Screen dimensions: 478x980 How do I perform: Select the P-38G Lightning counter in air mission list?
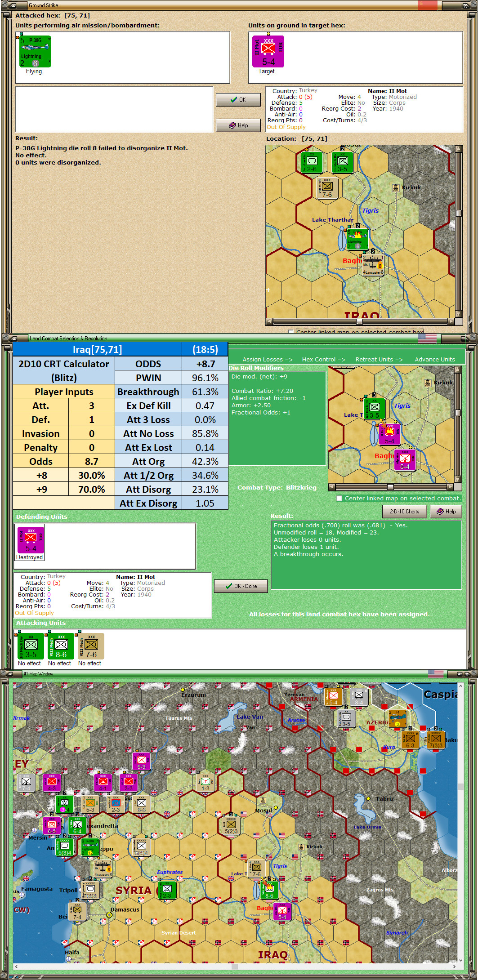[x=35, y=52]
